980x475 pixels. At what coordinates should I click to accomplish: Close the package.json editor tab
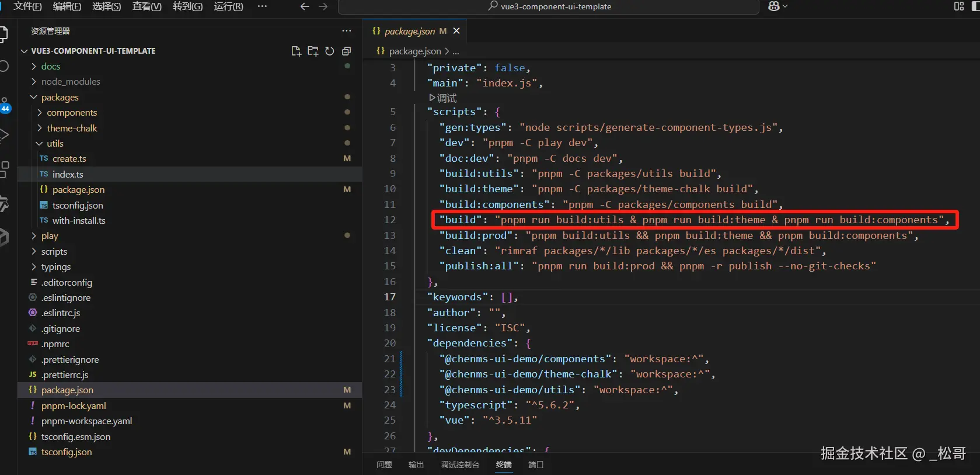tap(456, 31)
